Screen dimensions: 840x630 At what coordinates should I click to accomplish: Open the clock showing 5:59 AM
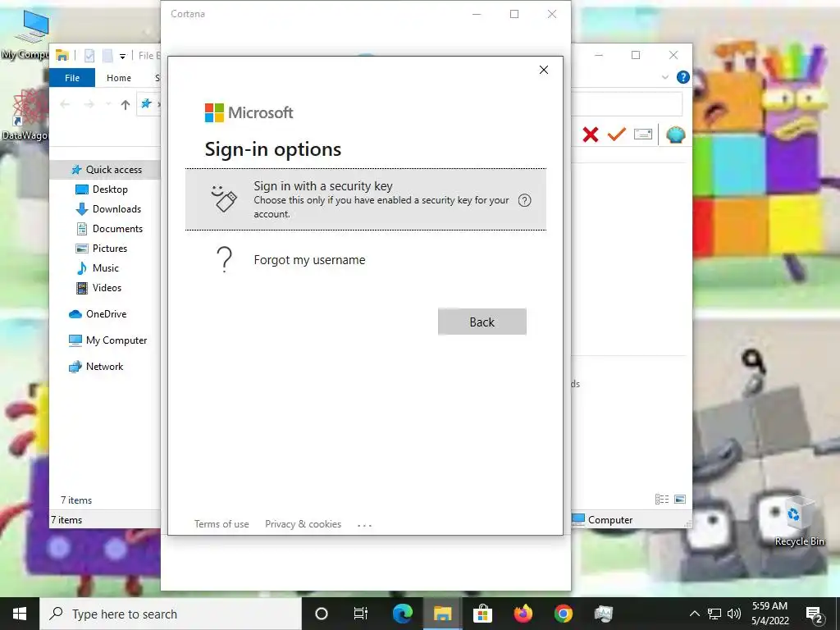click(x=769, y=614)
